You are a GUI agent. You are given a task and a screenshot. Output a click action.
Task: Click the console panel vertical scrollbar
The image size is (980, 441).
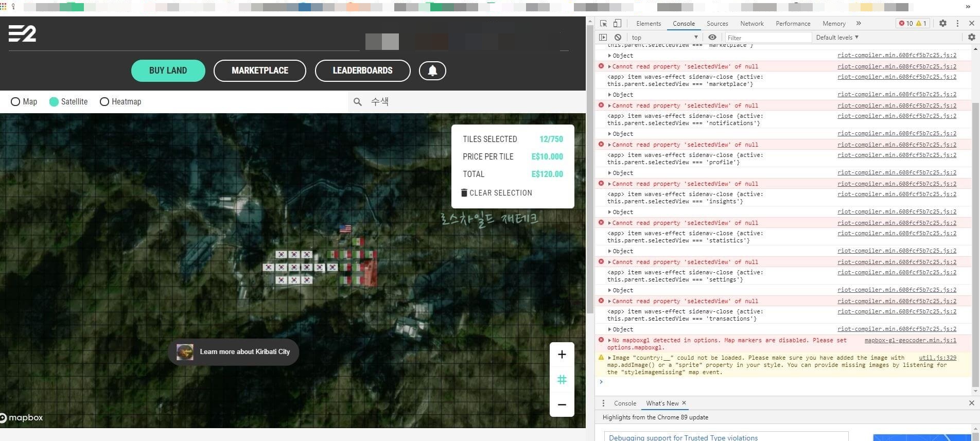pos(975,244)
